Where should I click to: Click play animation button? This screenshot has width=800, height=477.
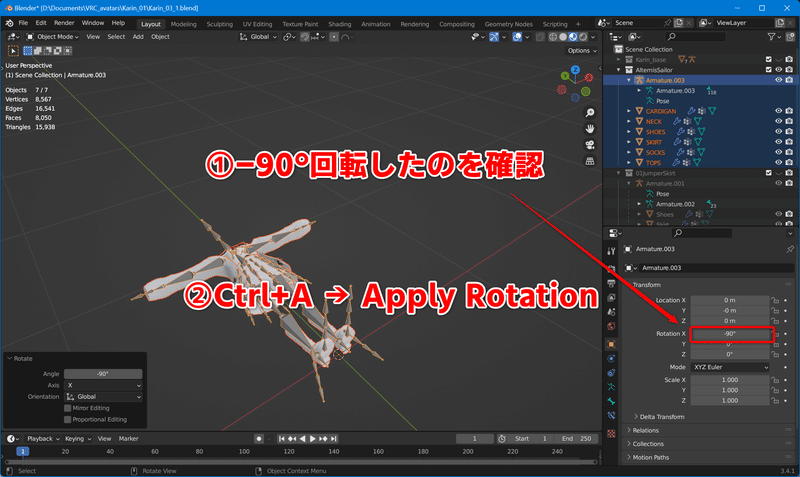click(313, 439)
